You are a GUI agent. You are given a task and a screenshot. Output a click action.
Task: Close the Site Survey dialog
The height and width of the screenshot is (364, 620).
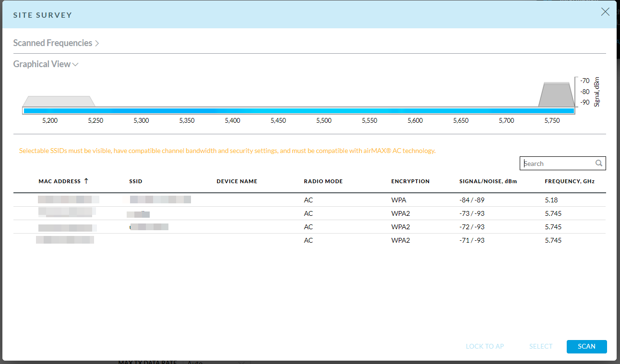click(605, 12)
